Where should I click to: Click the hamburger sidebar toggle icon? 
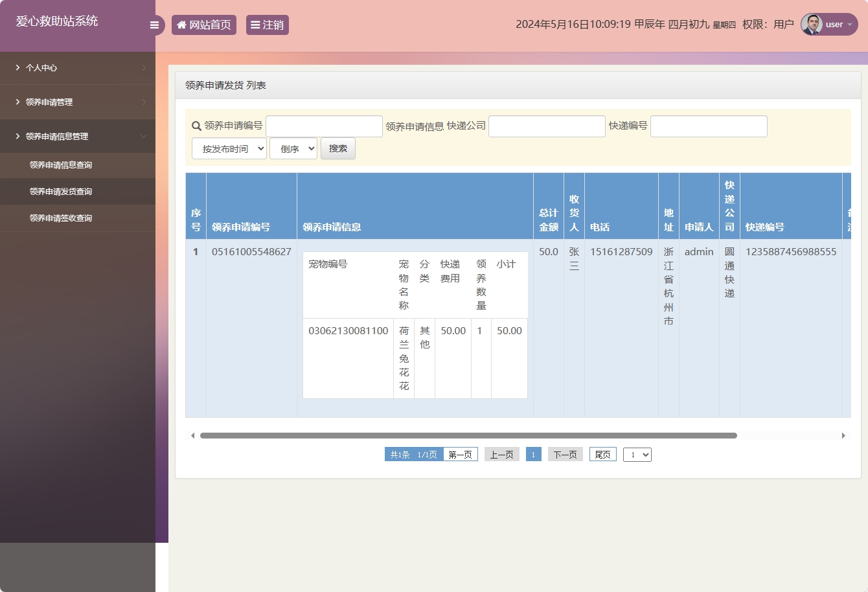pos(154,25)
